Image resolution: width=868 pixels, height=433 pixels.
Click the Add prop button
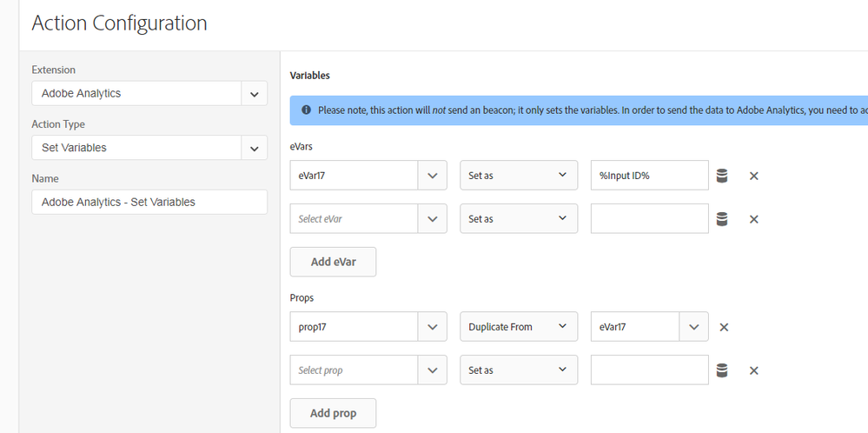[333, 413]
